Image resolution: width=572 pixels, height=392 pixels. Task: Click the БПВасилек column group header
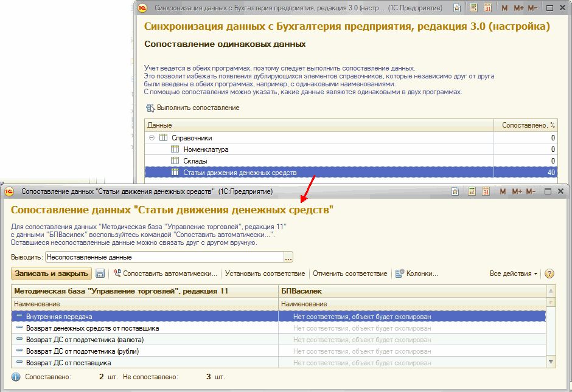click(412, 291)
